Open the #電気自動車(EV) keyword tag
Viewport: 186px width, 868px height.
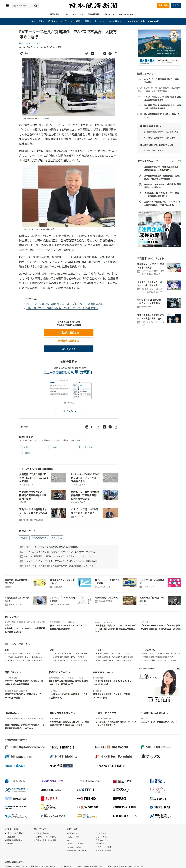(40, 538)
